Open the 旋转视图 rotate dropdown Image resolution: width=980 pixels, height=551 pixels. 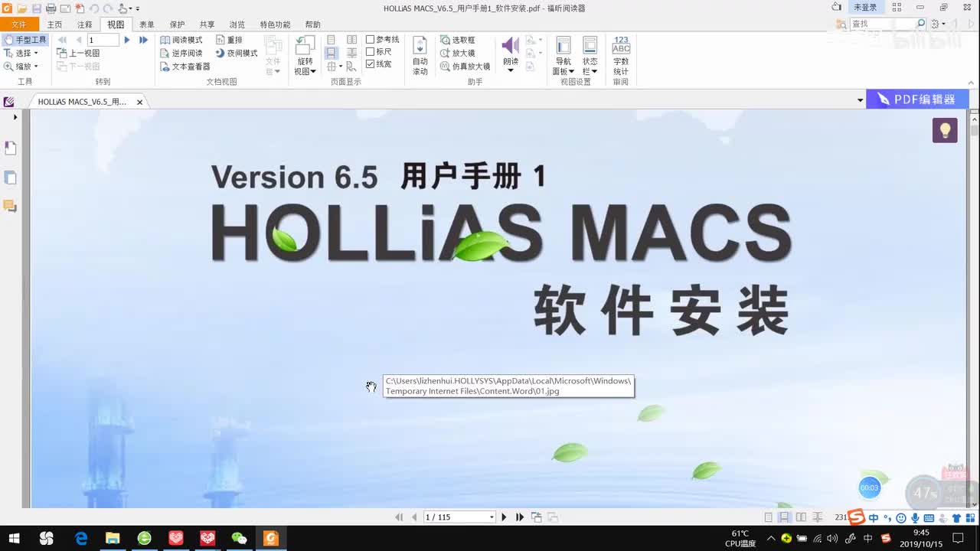(x=305, y=56)
